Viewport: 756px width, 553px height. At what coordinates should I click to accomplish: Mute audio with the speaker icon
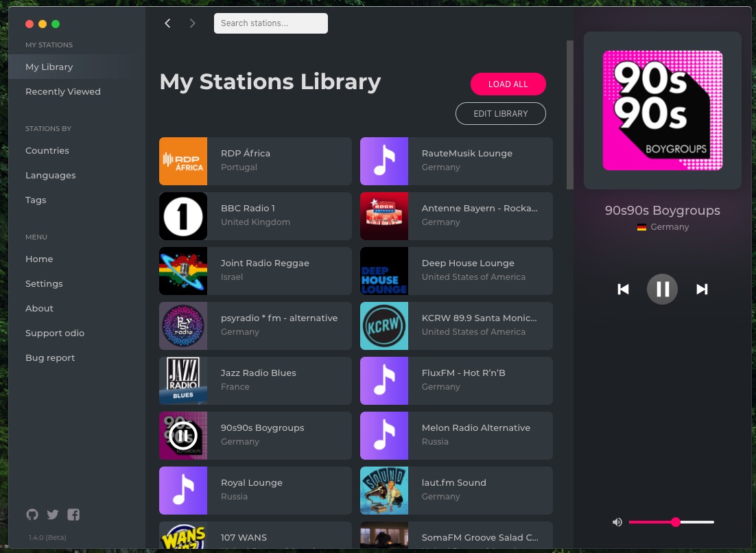tap(617, 522)
